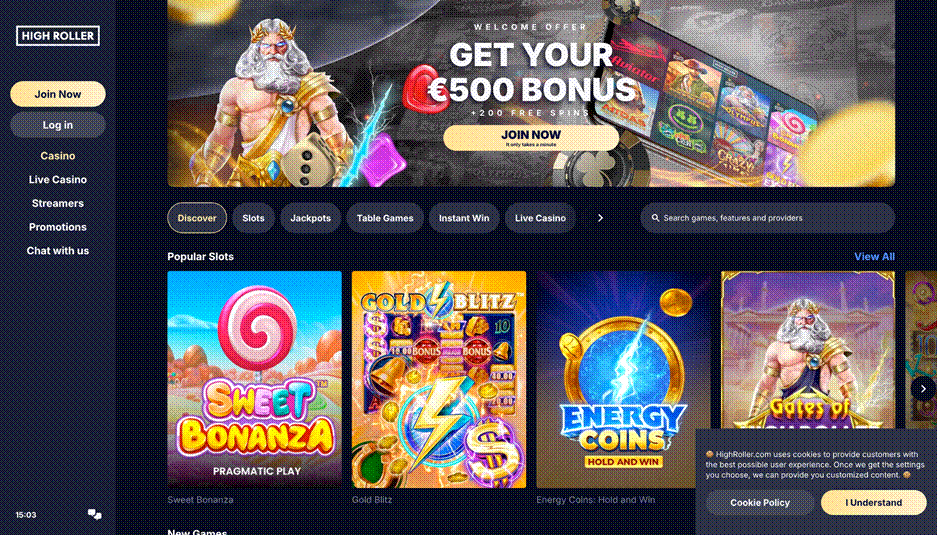The image size is (937, 535).
Task: Open the chat bubbles icon in sidebar
Action: click(x=94, y=514)
